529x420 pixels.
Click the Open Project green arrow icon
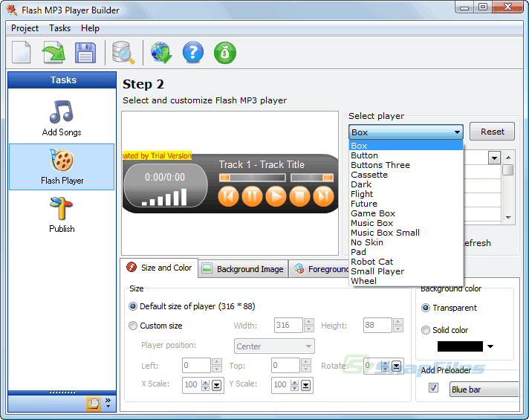53,52
